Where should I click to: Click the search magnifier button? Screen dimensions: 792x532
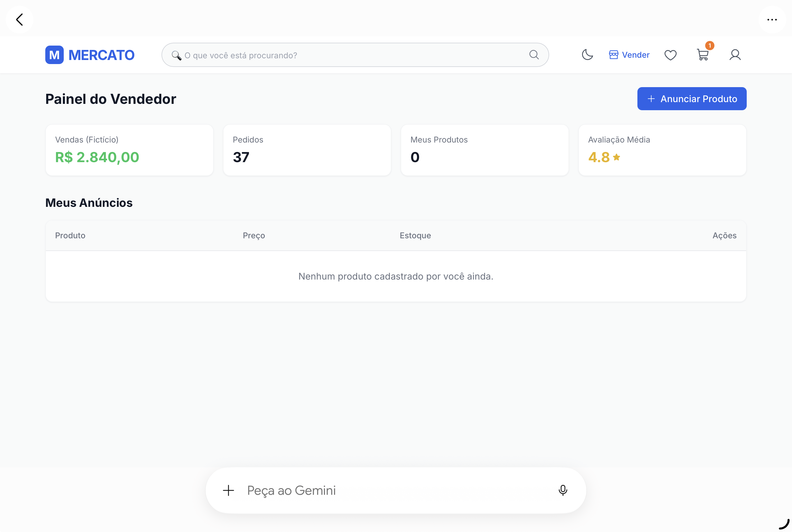coord(534,55)
